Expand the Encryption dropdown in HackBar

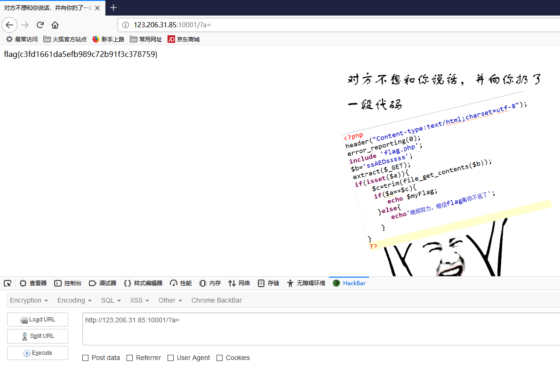(x=29, y=300)
